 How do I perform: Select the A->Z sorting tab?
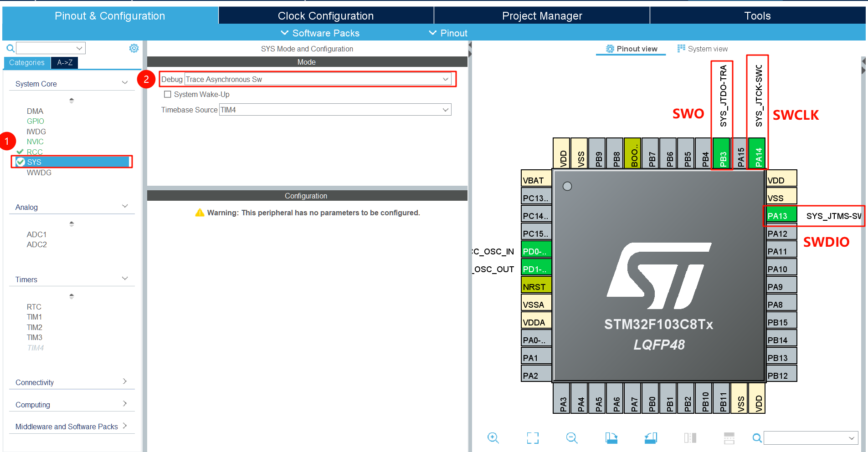coord(65,62)
